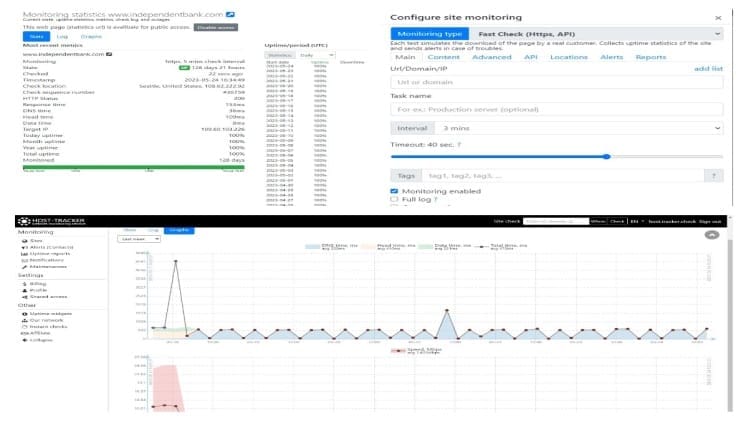Enable the Full log checkbox

point(394,199)
